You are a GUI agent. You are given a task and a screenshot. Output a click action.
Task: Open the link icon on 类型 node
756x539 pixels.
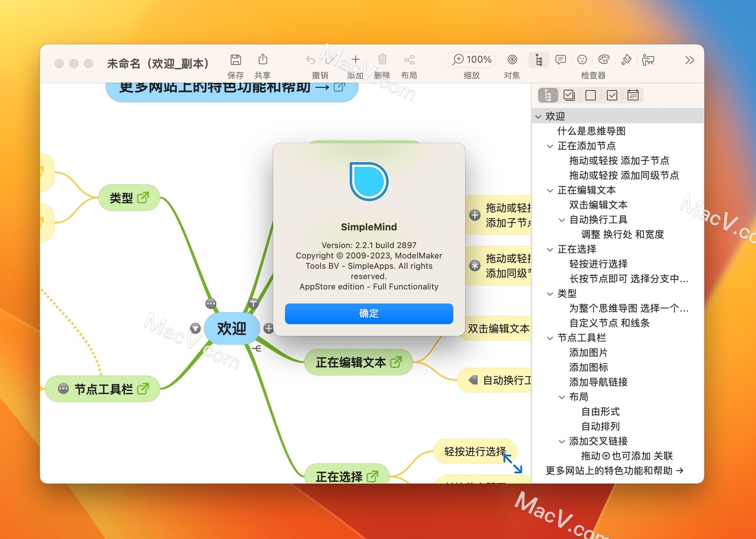click(143, 198)
